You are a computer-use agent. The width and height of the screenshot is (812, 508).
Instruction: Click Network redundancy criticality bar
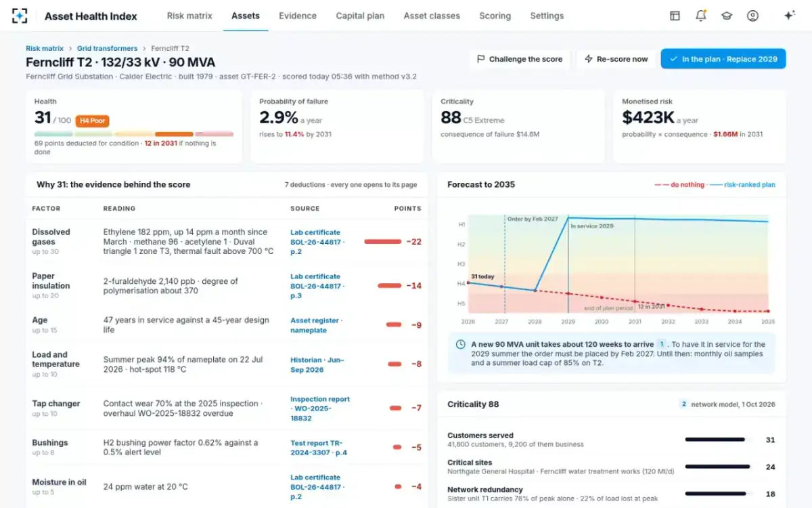point(715,494)
